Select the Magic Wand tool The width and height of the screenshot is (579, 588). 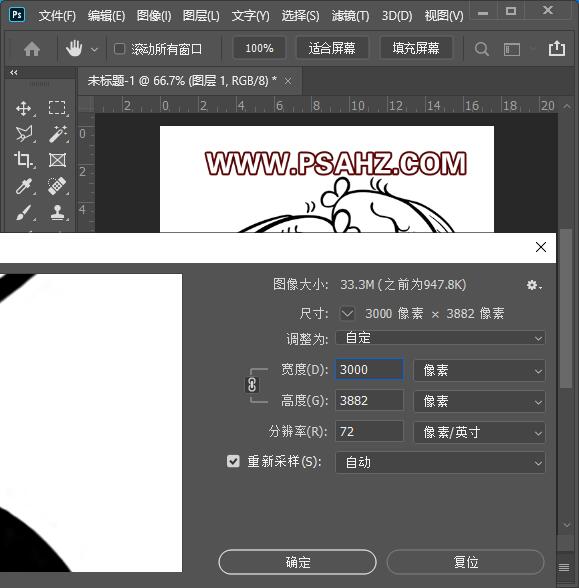(57, 134)
